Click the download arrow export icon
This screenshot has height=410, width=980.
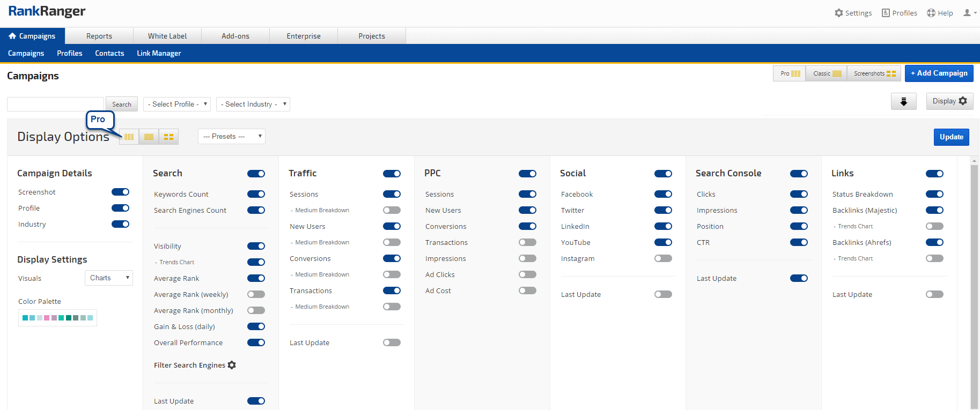coord(903,101)
